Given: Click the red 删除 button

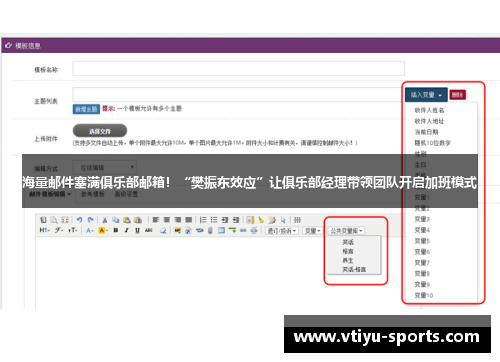Looking at the screenshot, I should click(x=457, y=95).
